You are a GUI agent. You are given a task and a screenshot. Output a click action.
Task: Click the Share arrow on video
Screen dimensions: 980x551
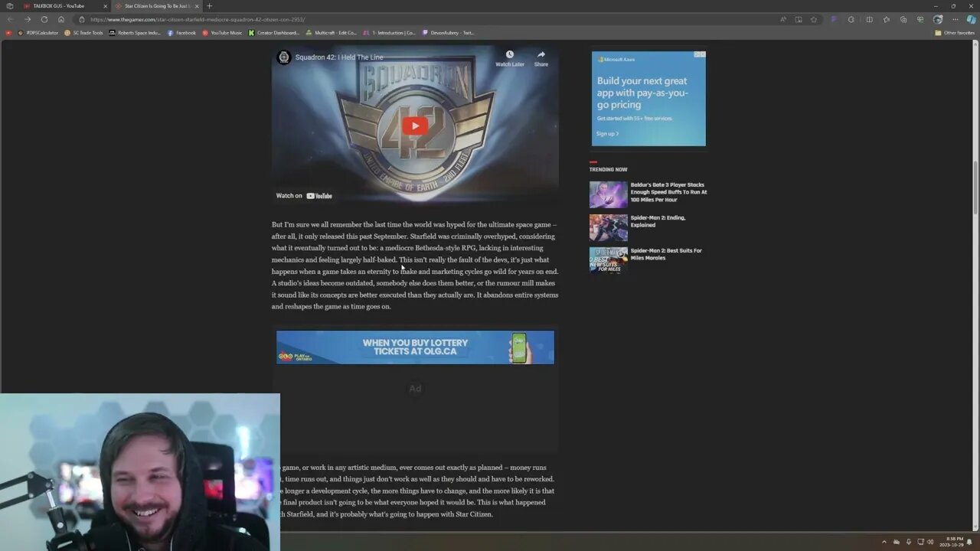tap(541, 54)
